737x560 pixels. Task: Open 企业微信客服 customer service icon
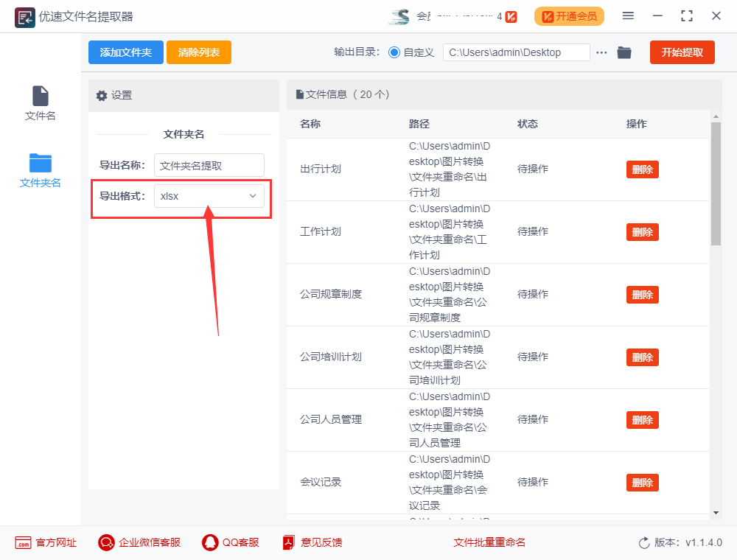(x=105, y=542)
